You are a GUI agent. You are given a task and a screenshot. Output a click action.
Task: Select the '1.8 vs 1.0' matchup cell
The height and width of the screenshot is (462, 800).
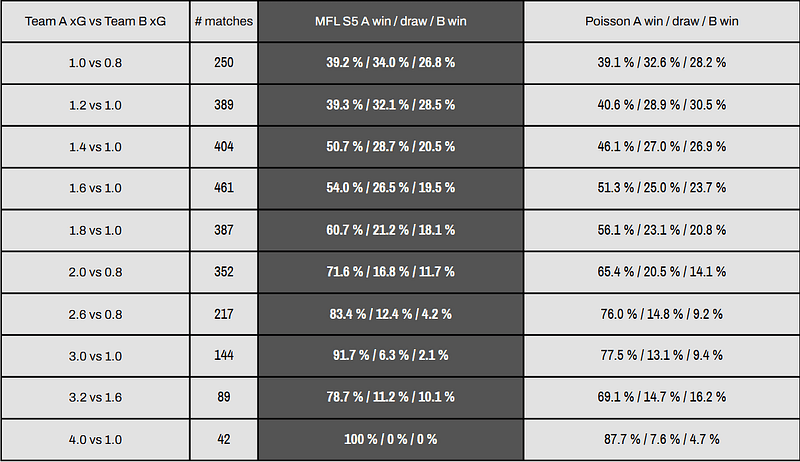(96, 230)
